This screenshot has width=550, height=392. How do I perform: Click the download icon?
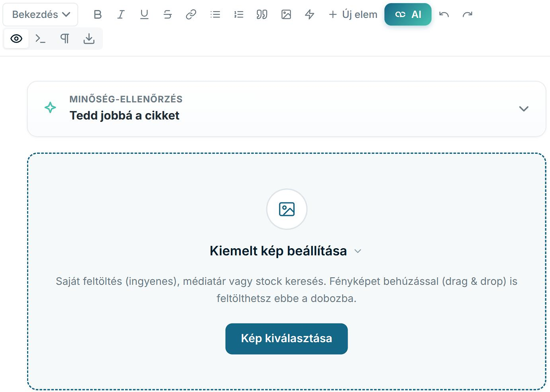click(89, 39)
